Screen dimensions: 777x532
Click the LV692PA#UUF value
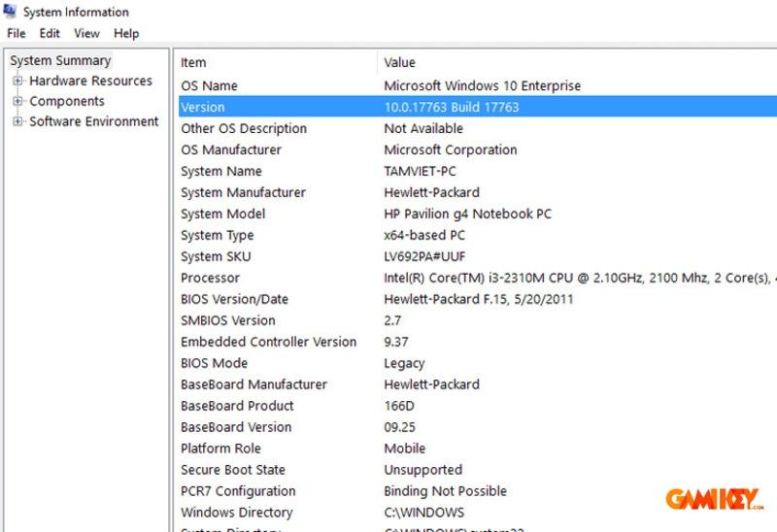(424, 256)
